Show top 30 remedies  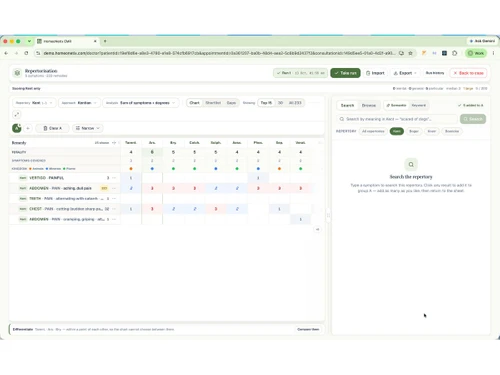[x=280, y=103]
